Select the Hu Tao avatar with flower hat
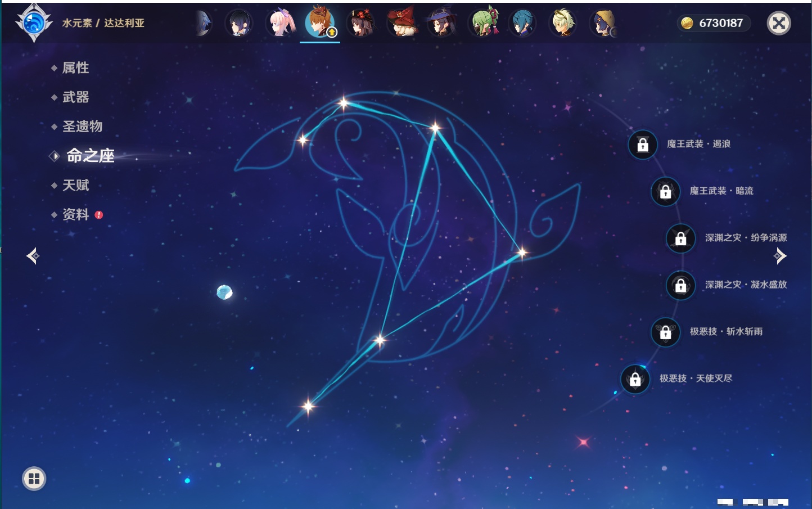This screenshot has height=509, width=812. pos(360,23)
